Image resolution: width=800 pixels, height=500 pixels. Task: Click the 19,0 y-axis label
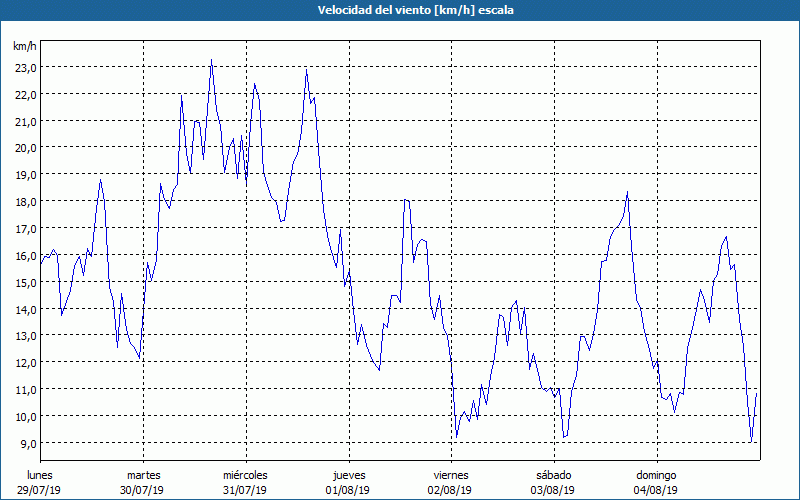(25, 176)
